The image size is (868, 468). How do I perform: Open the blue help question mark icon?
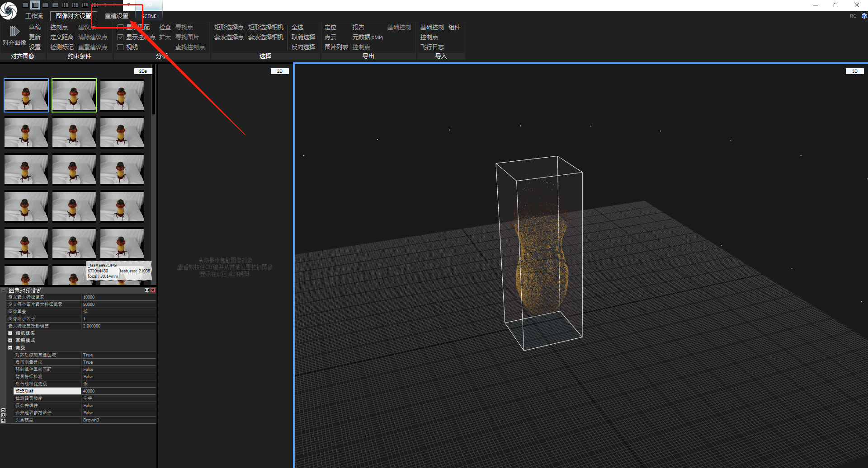(864, 16)
